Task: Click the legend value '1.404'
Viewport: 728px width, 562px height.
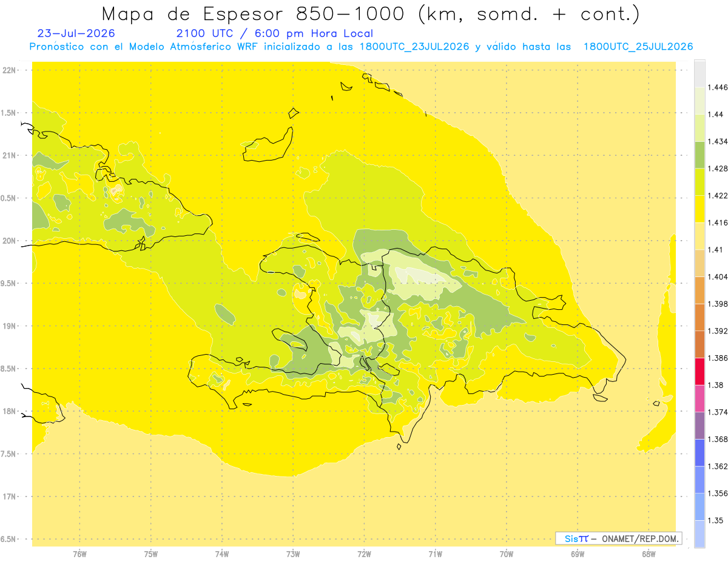Action: click(x=718, y=276)
